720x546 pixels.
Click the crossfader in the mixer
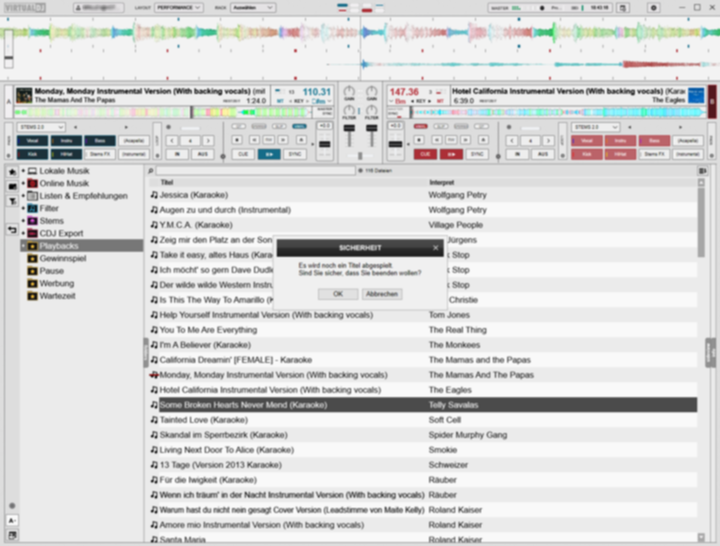coord(360,156)
